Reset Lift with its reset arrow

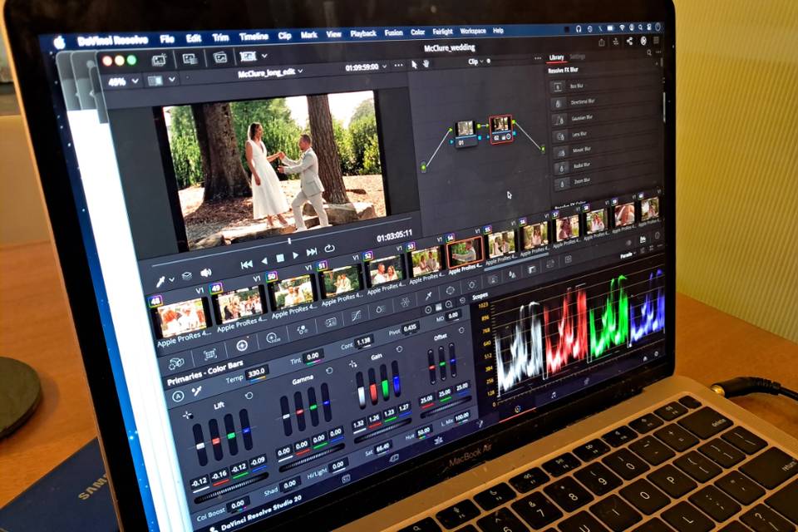tap(249, 396)
